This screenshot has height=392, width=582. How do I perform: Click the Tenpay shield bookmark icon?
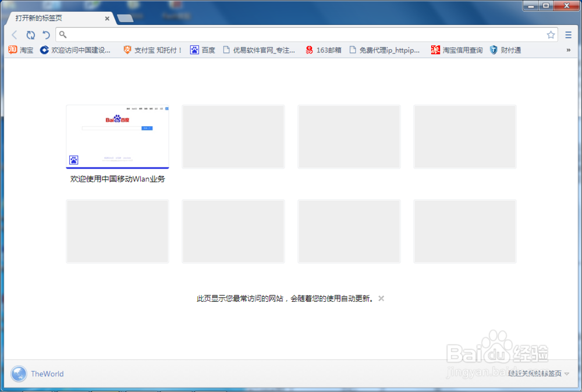[x=494, y=49]
